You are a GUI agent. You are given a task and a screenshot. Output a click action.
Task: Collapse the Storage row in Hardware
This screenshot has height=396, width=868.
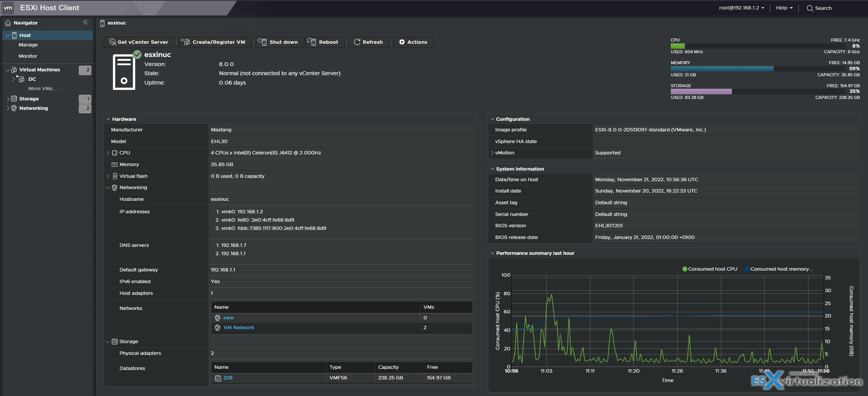[x=108, y=342]
